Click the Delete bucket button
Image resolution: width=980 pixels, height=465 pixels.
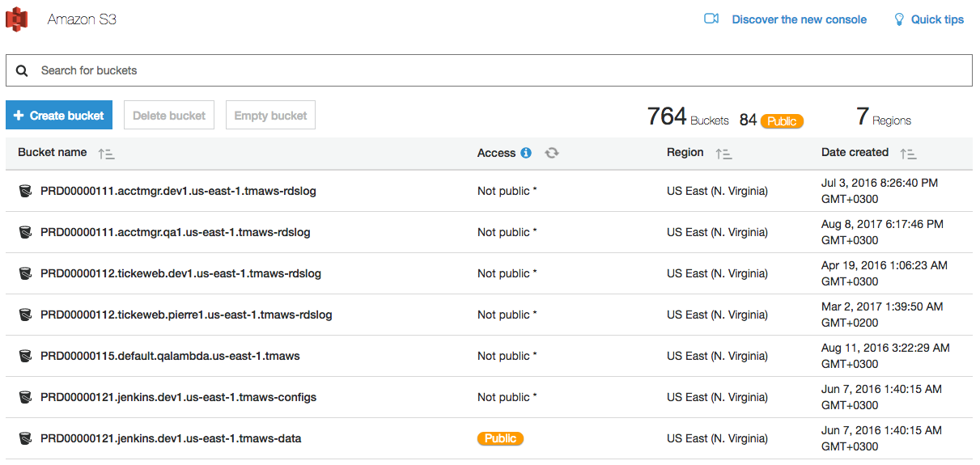coord(169,116)
